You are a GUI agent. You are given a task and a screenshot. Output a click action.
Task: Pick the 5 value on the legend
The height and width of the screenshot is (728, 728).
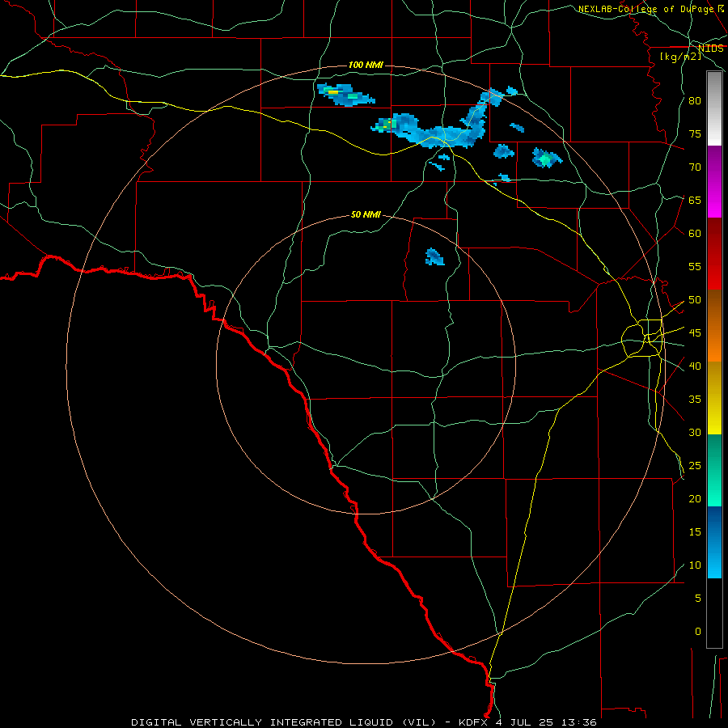[698, 599]
